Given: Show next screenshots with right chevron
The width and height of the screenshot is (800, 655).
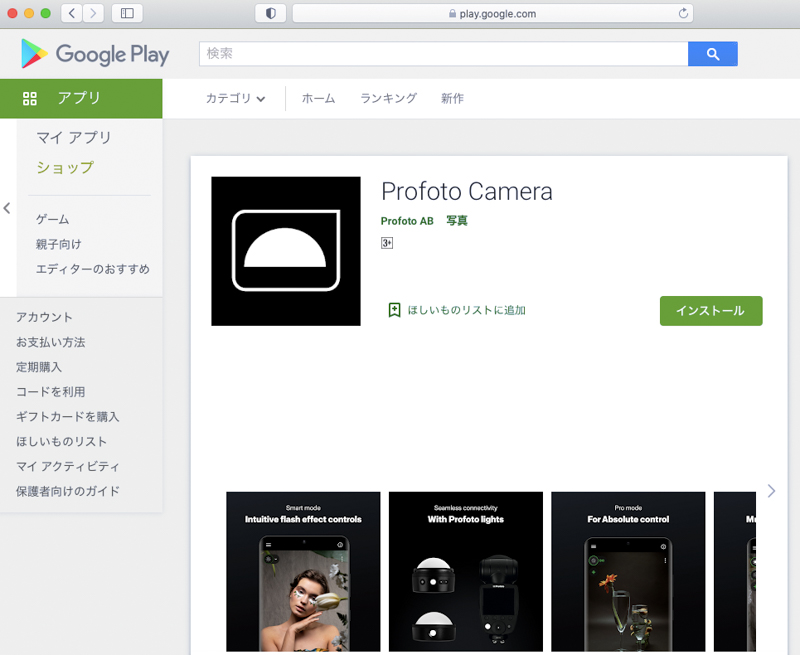Looking at the screenshot, I should (771, 491).
